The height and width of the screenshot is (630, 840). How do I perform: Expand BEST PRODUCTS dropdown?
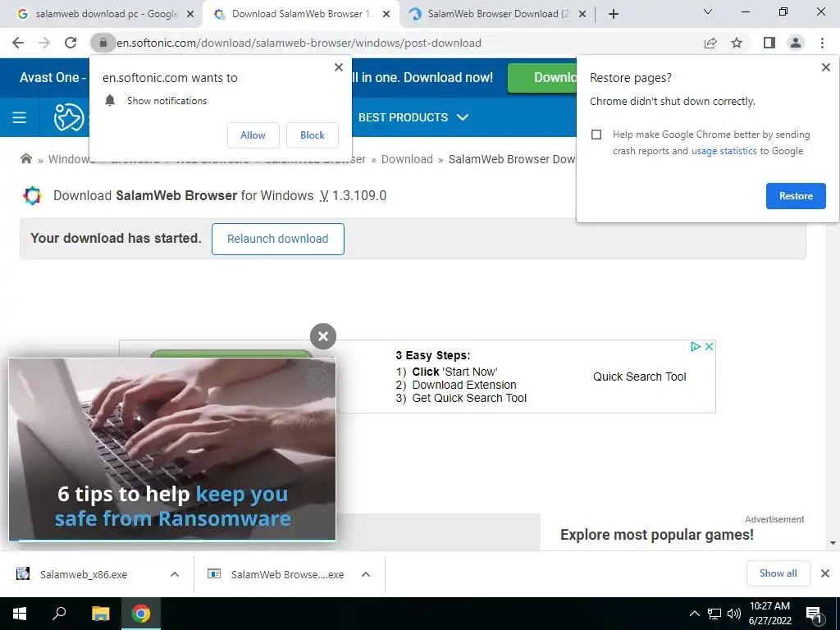pyautogui.click(x=413, y=117)
